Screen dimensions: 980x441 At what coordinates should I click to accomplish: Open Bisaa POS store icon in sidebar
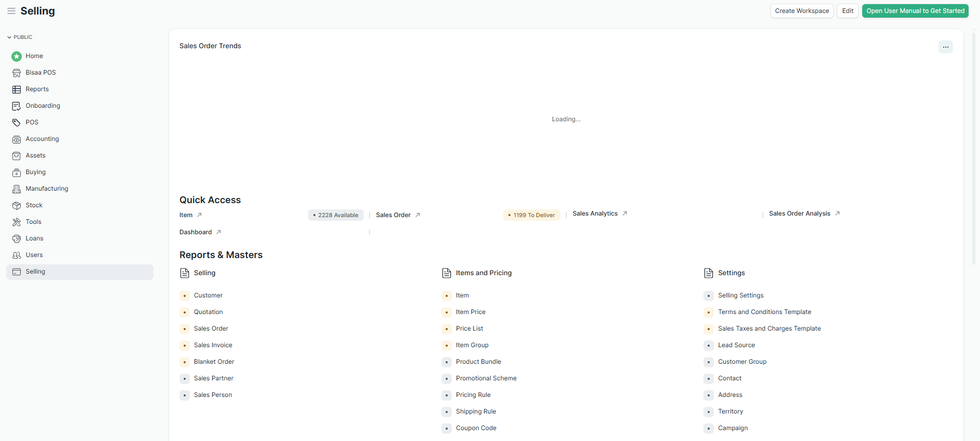[17, 73]
